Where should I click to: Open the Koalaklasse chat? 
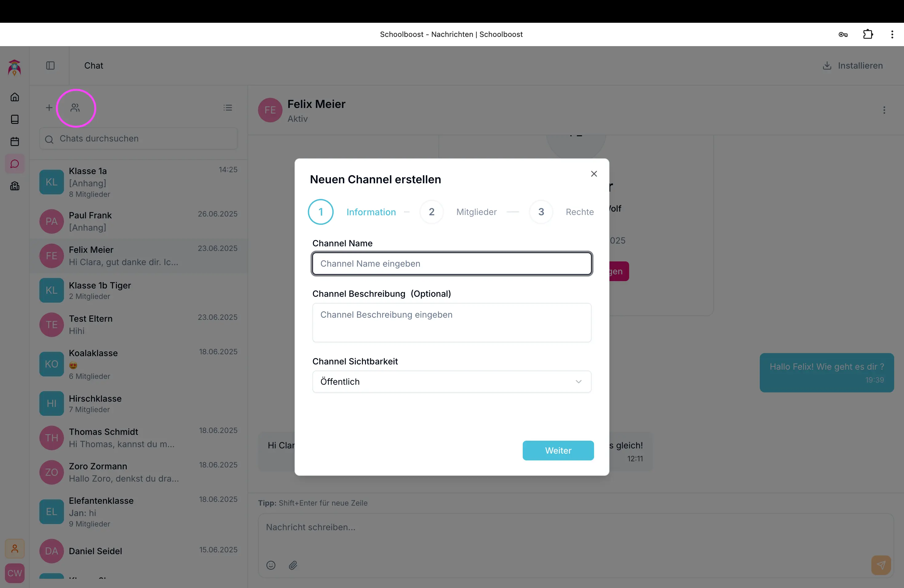(x=139, y=364)
